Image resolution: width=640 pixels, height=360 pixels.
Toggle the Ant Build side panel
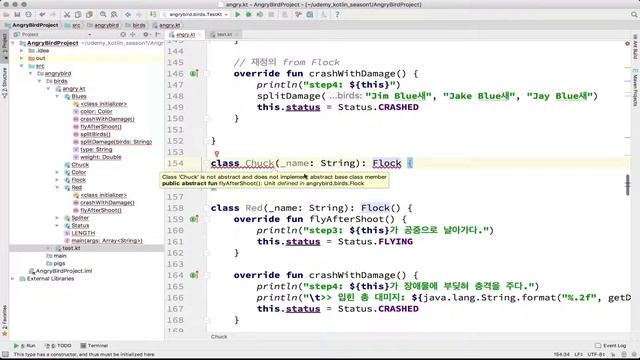635,47
